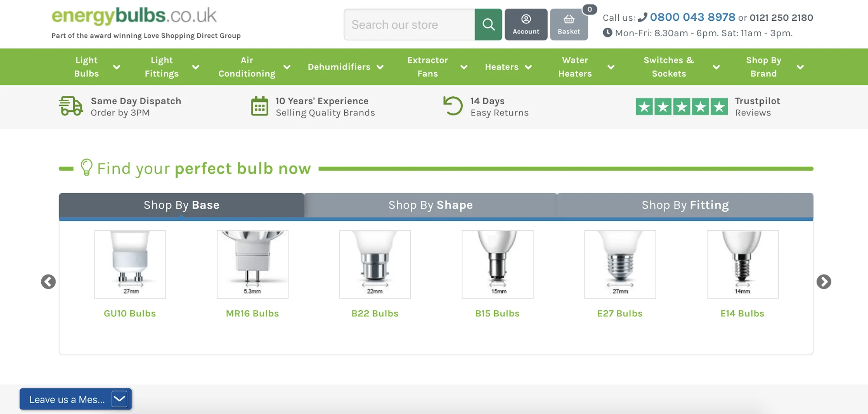This screenshot has height=414, width=868.
Task: Open the E27 Bulbs link
Action: coord(620,313)
